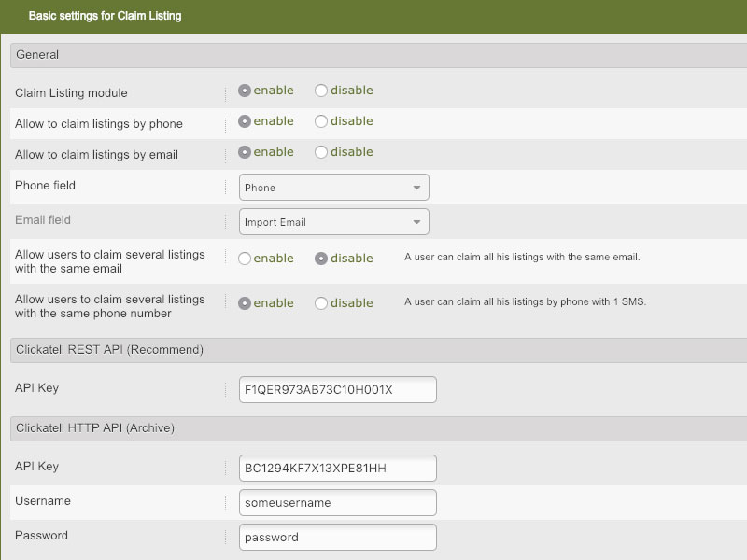Open the Claim Listing link in header
Image resolution: width=747 pixels, height=560 pixels.
coord(149,16)
